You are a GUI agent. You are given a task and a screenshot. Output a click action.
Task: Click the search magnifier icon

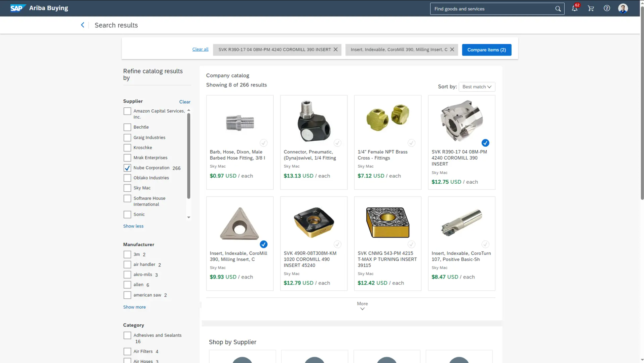tap(558, 9)
